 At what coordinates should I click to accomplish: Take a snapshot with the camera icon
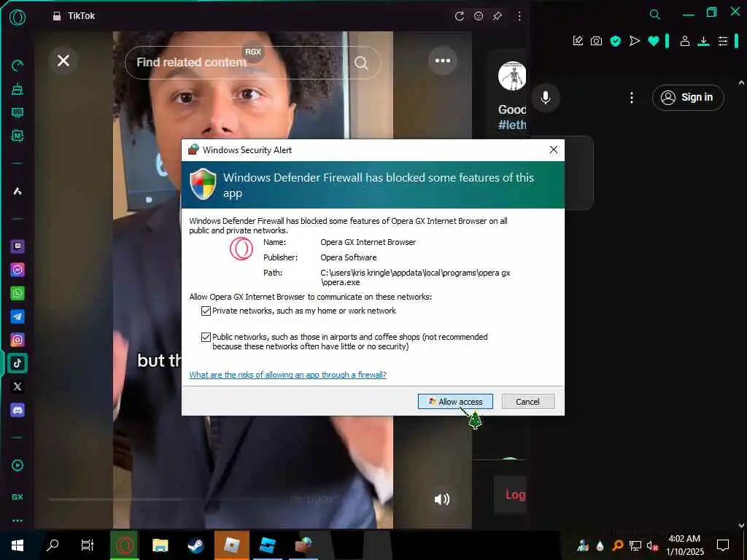tap(596, 41)
